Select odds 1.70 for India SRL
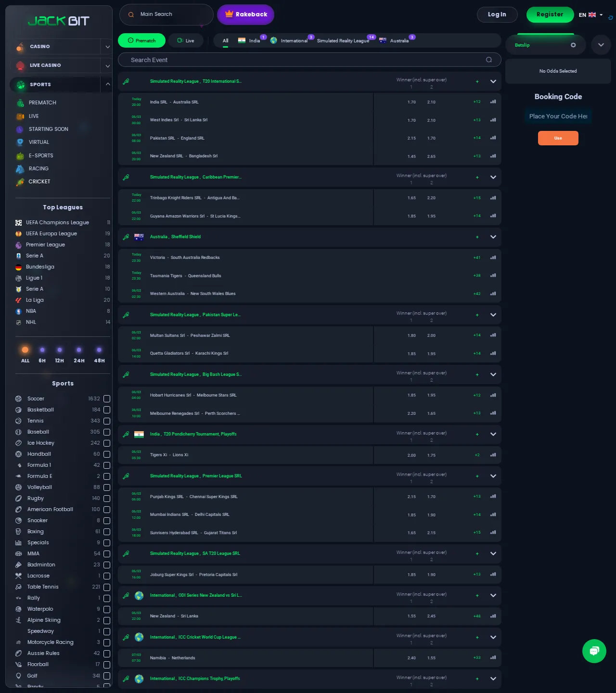This screenshot has height=693, width=616. pyautogui.click(x=411, y=102)
